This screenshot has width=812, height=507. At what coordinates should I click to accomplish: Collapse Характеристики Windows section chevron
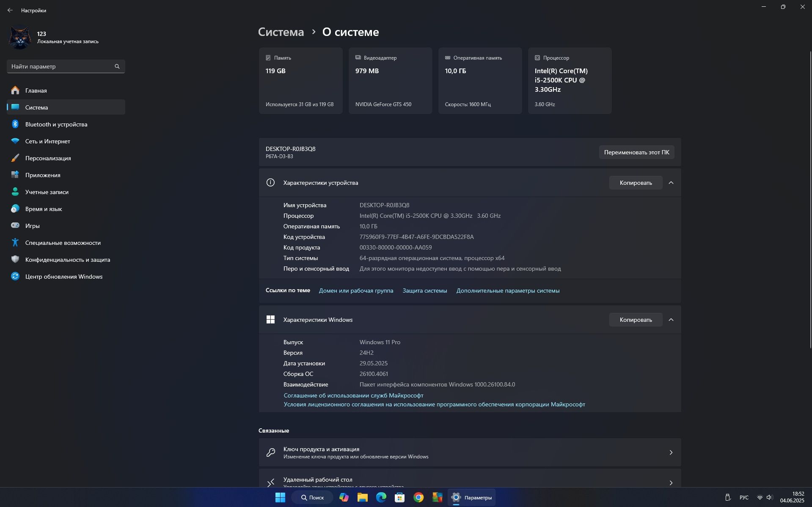[x=671, y=320]
